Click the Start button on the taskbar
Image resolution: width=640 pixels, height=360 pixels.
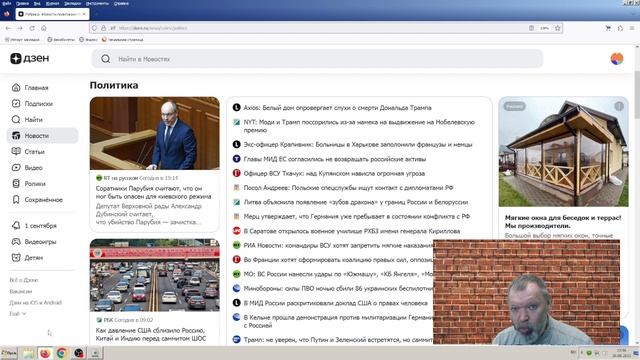tap(9, 353)
